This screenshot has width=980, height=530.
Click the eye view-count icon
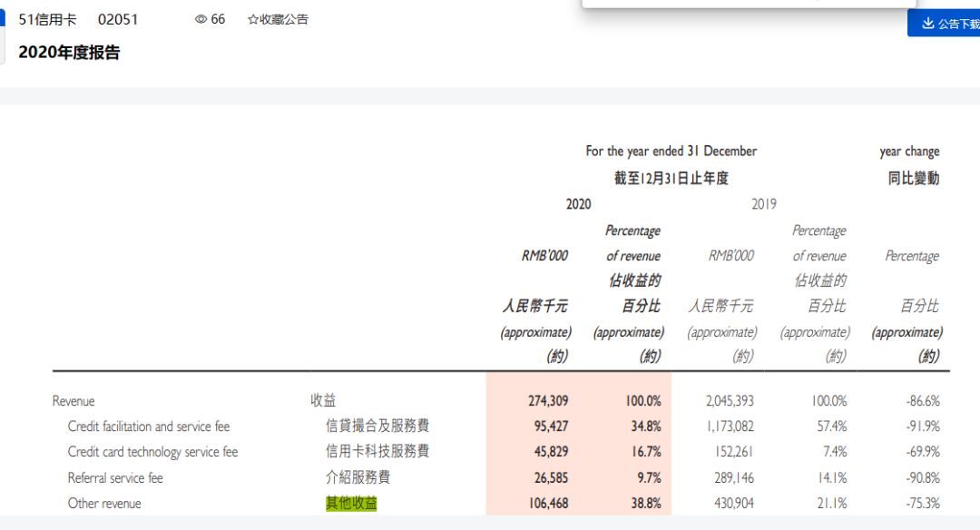click(200, 20)
